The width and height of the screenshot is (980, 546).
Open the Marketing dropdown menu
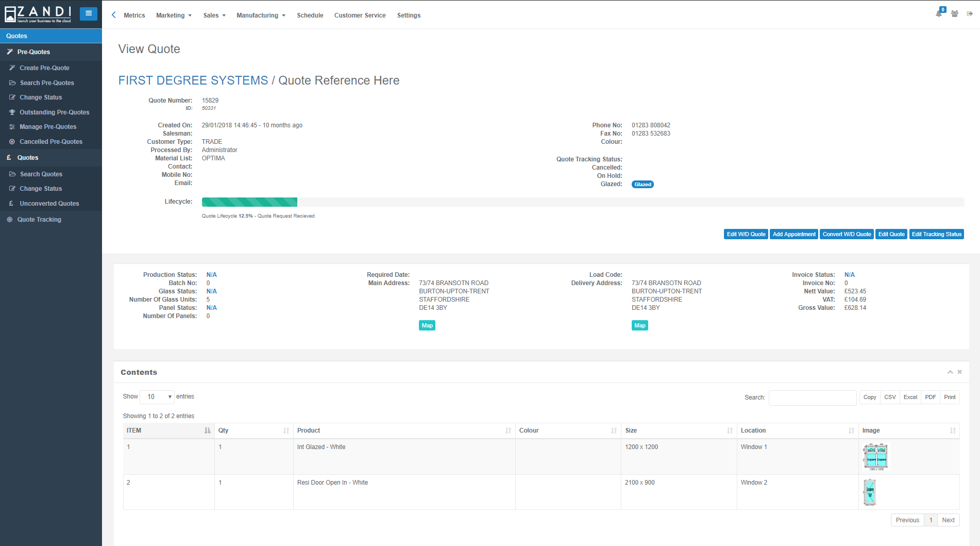pyautogui.click(x=174, y=15)
